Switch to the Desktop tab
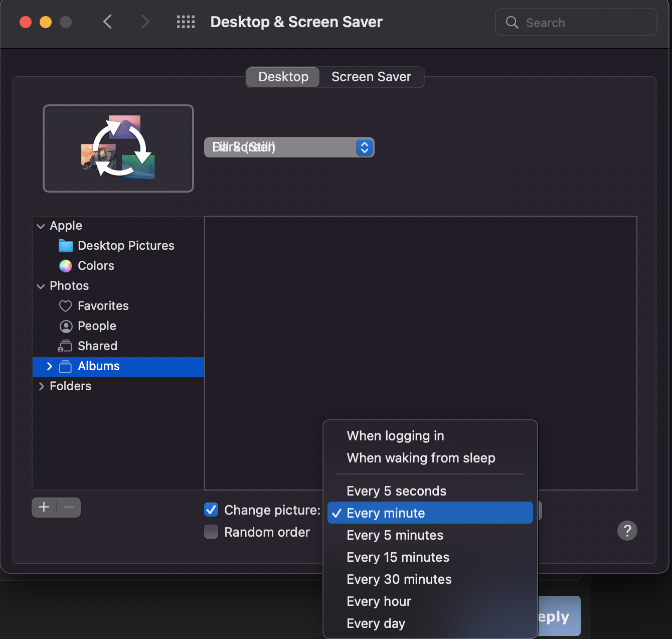 [x=283, y=77]
